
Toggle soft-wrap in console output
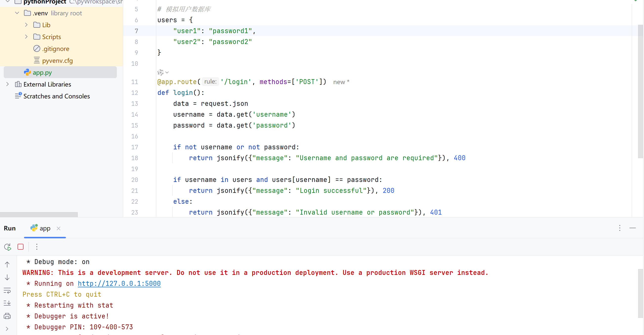click(7, 290)
